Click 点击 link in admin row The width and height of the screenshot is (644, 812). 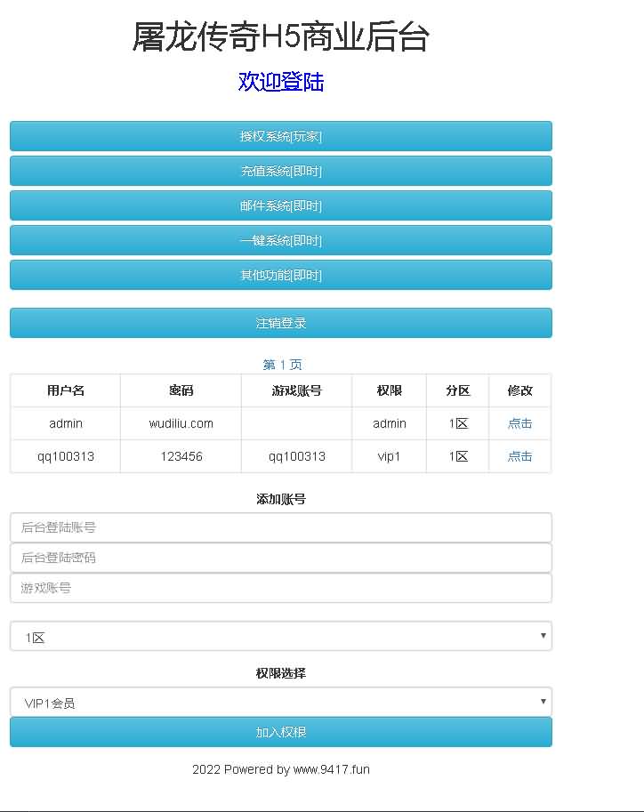click(519, 423)
